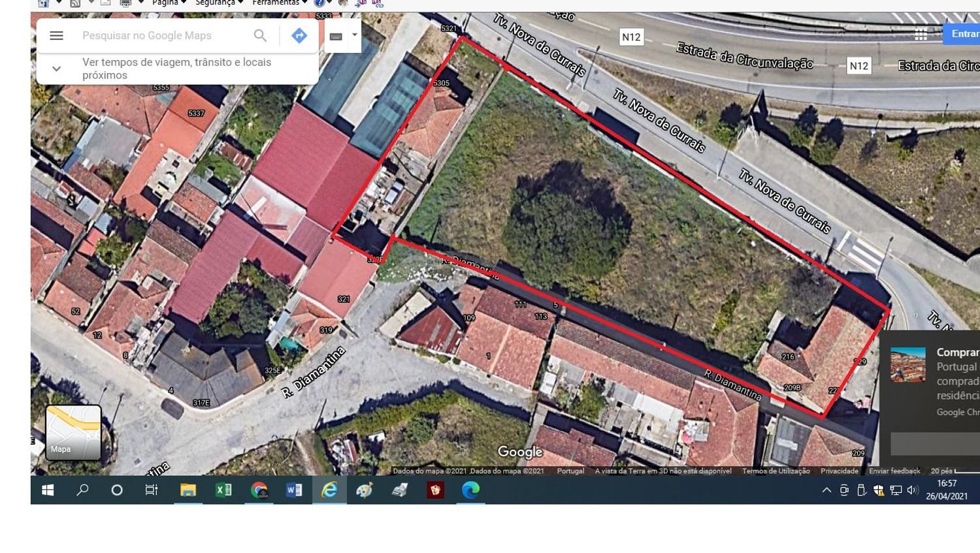Click the Mapa thumbnail to switch views
Viewport: 980px width, 553px height.
(73, 431)
